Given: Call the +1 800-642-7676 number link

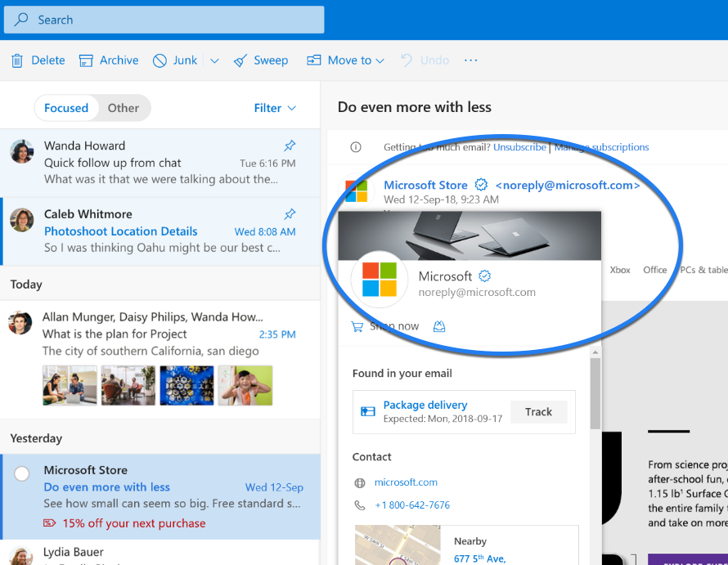Looking at the screenshot, I should 412,505.
